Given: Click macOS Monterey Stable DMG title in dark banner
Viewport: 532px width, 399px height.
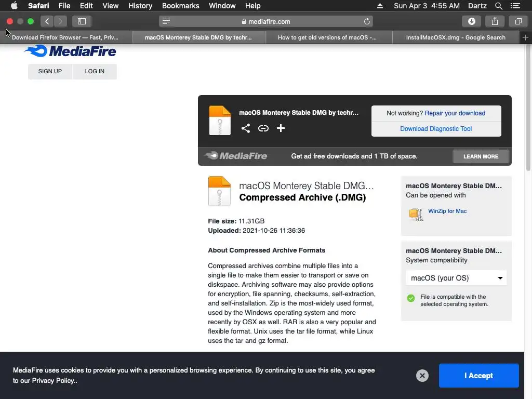Looking at the screenshot, I should (299, 113).
